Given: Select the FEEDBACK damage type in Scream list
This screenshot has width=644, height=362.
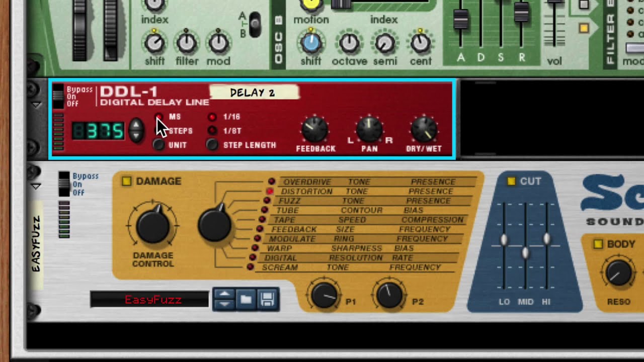Looking at the screenshot, I should (x=260, y=229).
